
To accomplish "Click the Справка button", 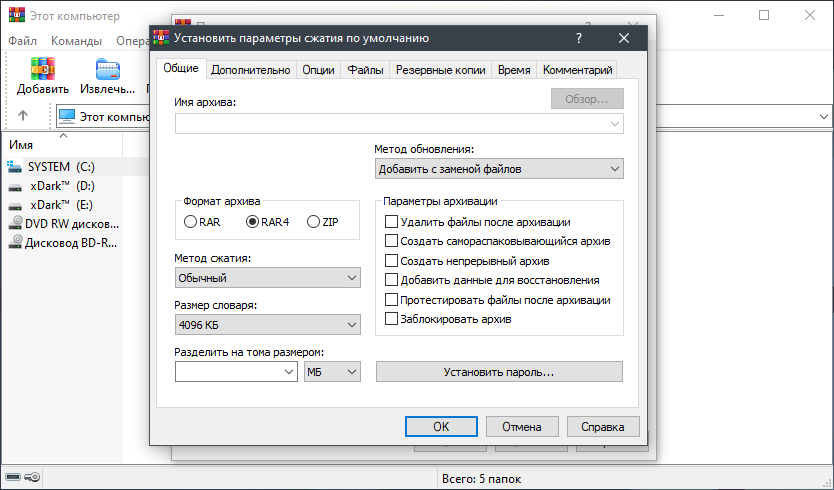I will [603, 427].
